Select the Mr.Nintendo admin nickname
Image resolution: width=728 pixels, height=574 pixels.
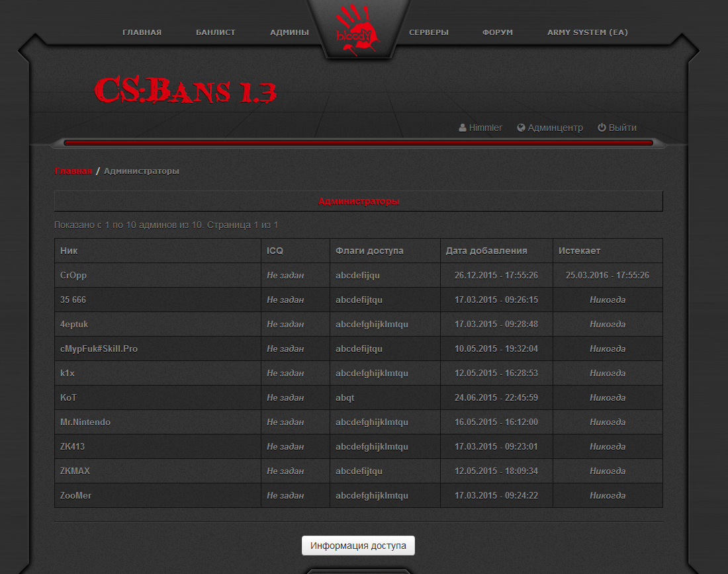pos(85,423)
